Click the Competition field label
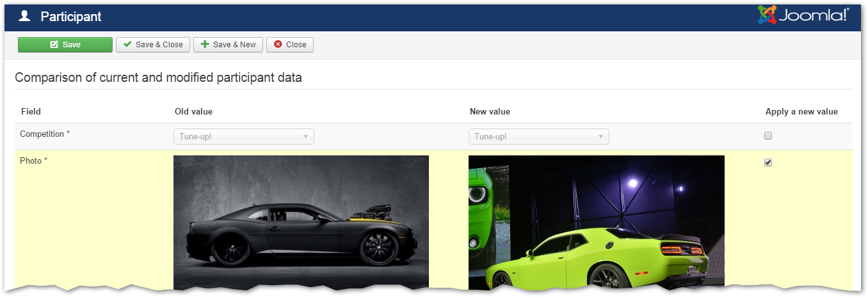 pyautogui.click(x=45, y=134)
